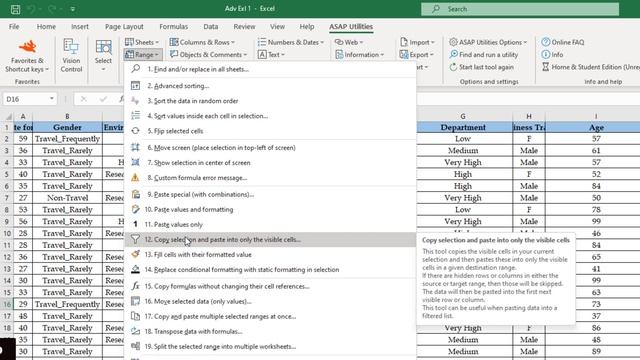Click the Advanced sorting icon
The image size is (640, 360).
(136, 86)
